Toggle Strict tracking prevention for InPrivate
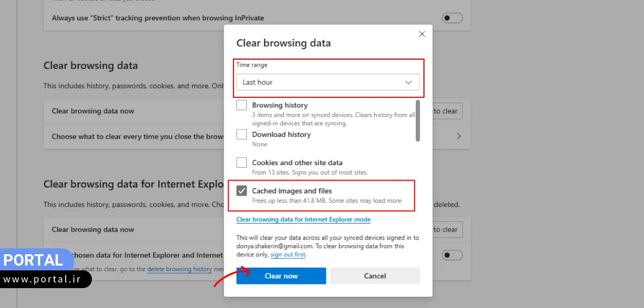644x308 pixels. [x=452, y=18]
